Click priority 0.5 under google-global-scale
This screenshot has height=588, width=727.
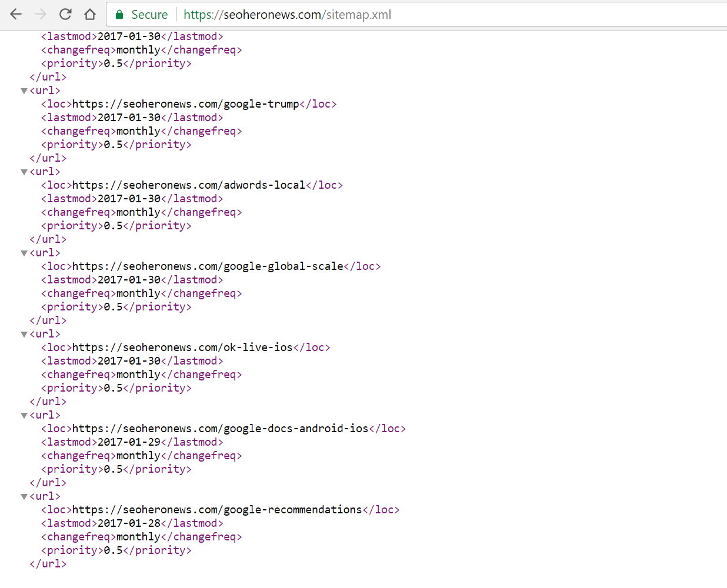(113, 307)
